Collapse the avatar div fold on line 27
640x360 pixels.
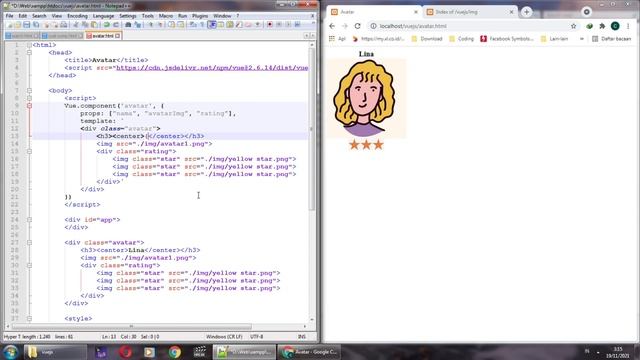point(29,242)
